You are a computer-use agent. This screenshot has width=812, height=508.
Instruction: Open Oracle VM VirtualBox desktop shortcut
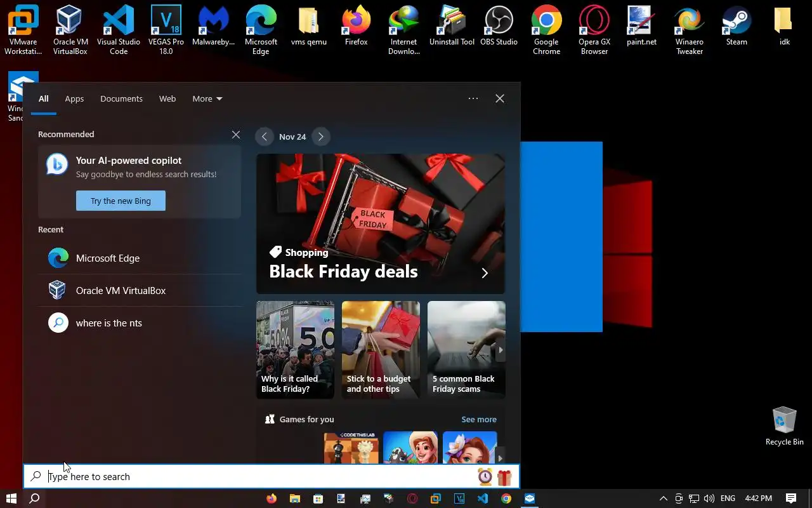(70, 29)
